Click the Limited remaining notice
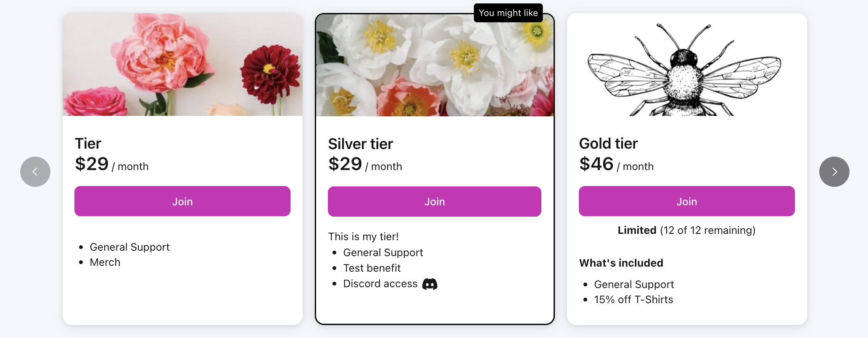Viewport: 868px width, 338px height. tap(686, 231)
